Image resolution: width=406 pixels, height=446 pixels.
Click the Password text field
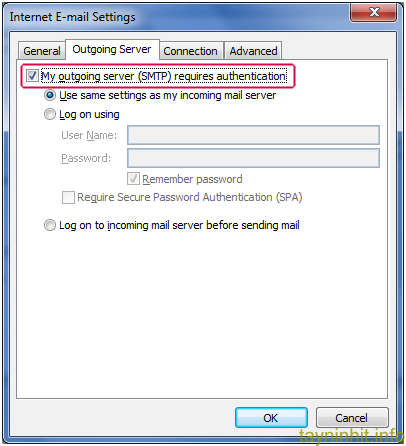point(253,158)
